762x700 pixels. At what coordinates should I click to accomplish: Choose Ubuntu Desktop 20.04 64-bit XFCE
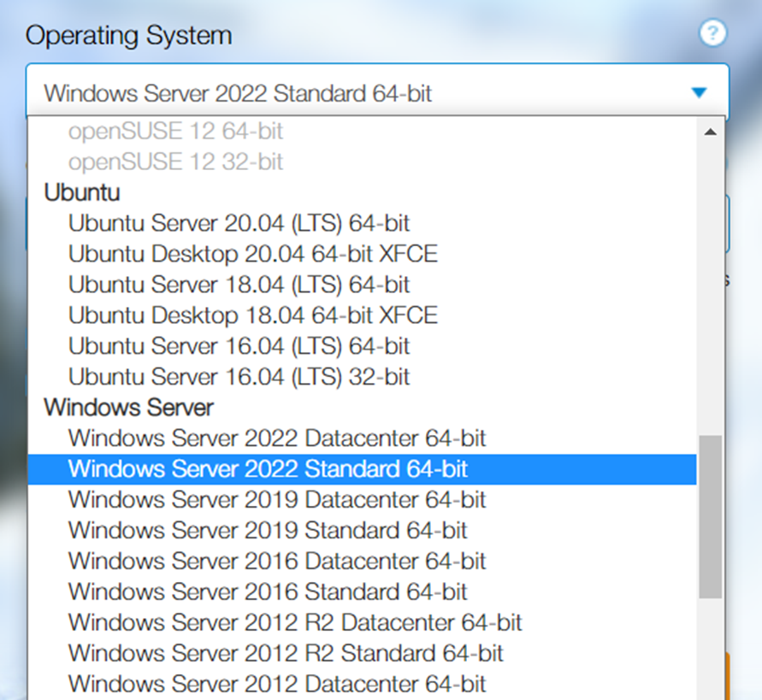pos(362,254)
